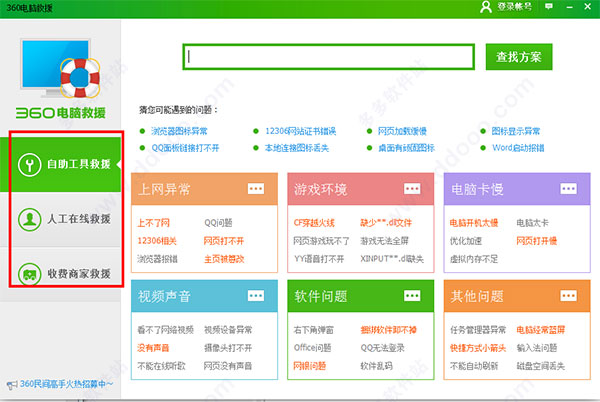Select YY语音打不开 under 游戏环境
The height and width of the screenshot is (402, 600).
click(319, 259)
